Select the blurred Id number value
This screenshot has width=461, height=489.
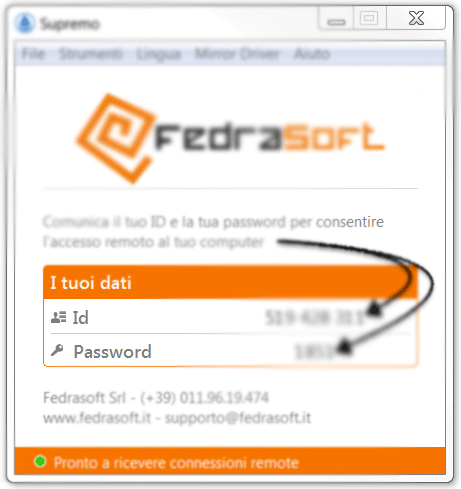[315, 317]
